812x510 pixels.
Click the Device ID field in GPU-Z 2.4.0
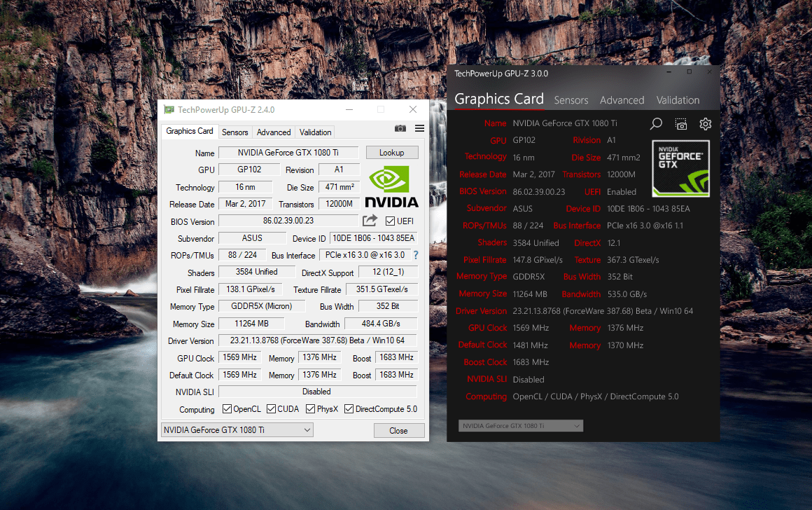click(x=373, y=238)
